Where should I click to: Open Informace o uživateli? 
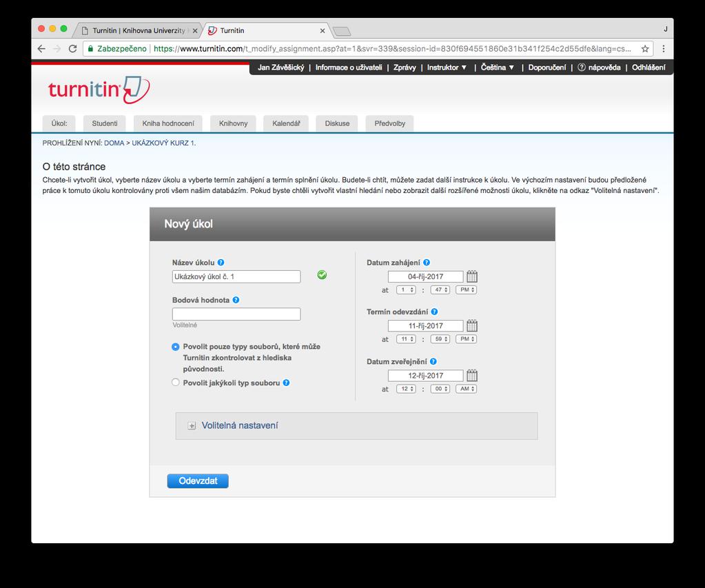349,68
